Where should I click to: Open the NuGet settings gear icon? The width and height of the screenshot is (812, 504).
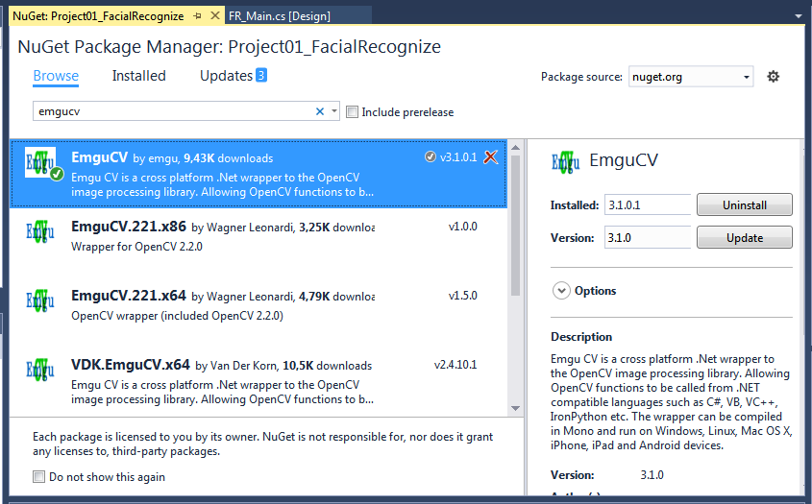tap(773, 77)
